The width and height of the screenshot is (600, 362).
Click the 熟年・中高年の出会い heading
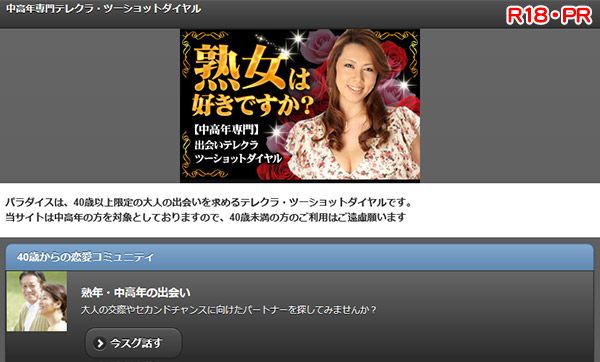(x=135, y=293)
